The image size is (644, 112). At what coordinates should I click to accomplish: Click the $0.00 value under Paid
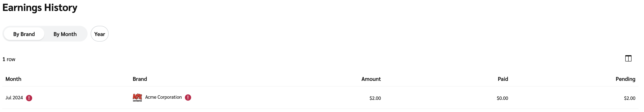coord(502,98)
